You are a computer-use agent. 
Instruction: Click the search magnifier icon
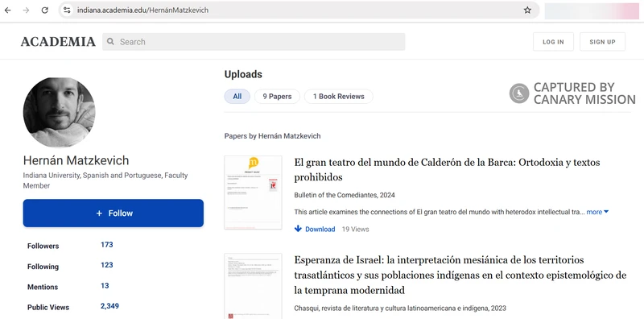110,42
